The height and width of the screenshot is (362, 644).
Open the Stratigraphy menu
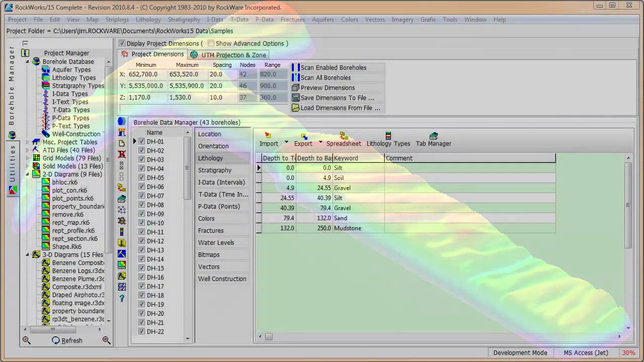[184, 19]
